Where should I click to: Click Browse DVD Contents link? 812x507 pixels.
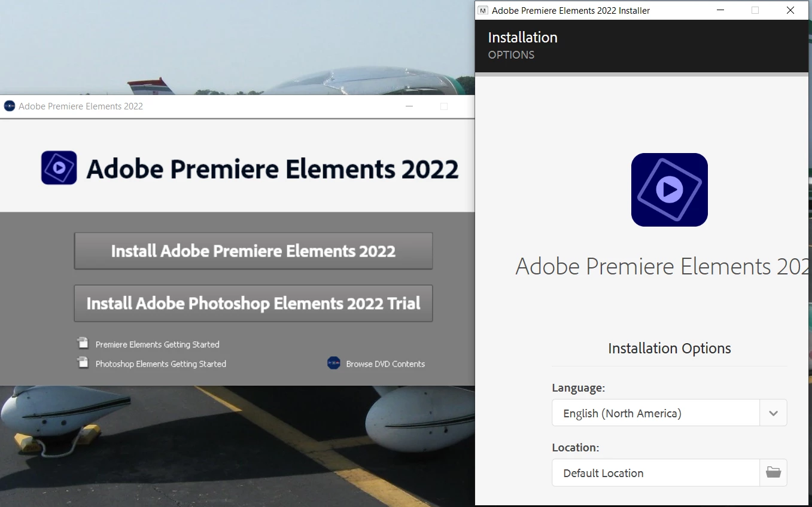tap(385, 364)
